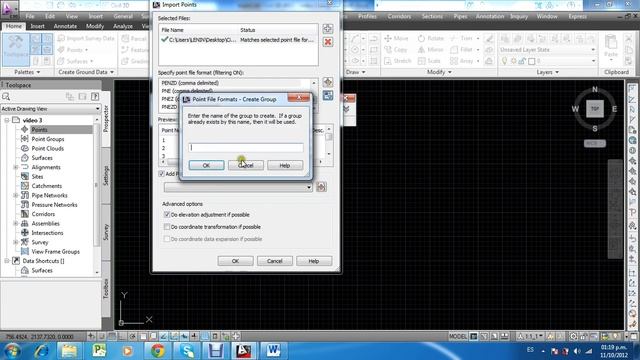Click the create point group icon beside dropdown
This screenshot has width=640, height=360.
click(321, 187)
